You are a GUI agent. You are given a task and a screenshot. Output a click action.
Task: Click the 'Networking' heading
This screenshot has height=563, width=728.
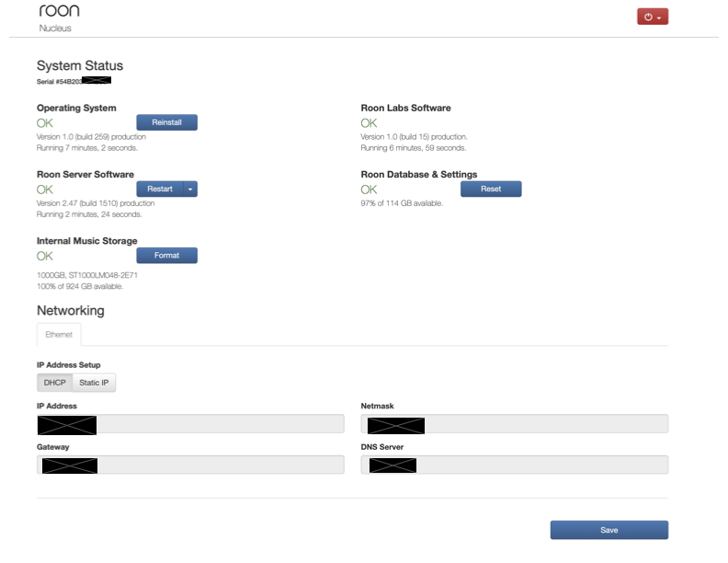pos(71,310)
